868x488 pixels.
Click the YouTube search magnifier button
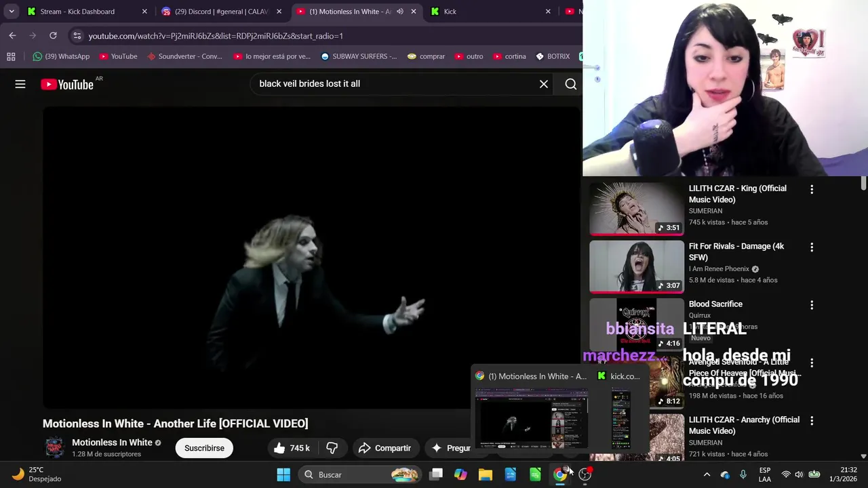pos(571,84)
